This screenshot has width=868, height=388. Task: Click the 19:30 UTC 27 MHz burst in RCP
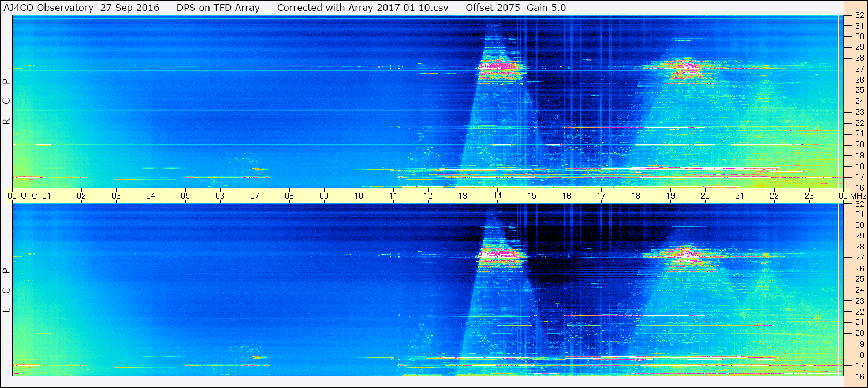(x=687, y=70)
